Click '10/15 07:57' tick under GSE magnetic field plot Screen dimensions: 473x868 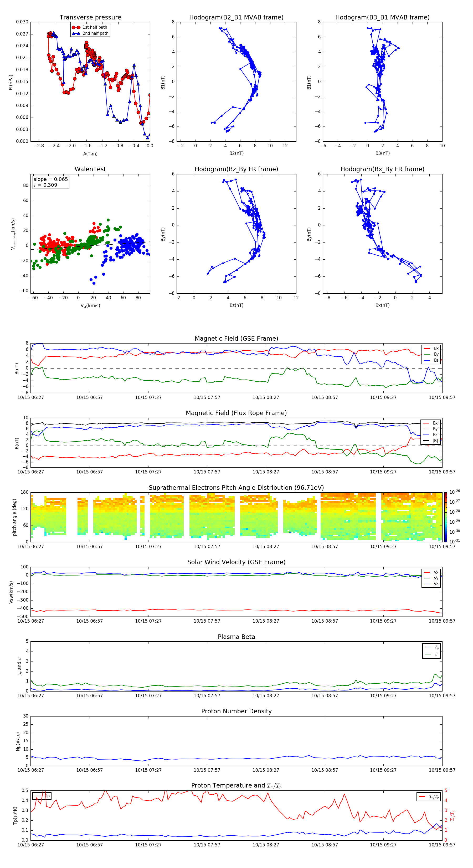(207, 398)
